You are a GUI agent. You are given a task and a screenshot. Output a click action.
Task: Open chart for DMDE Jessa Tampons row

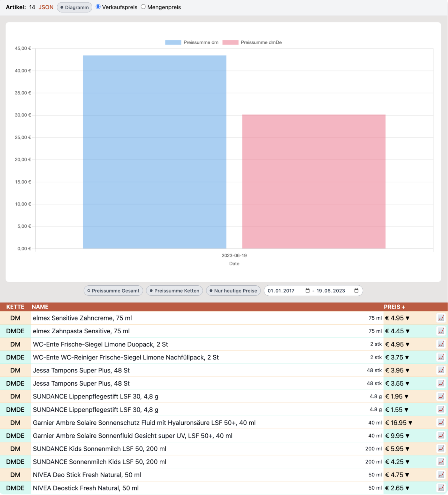tap(441, 383)
